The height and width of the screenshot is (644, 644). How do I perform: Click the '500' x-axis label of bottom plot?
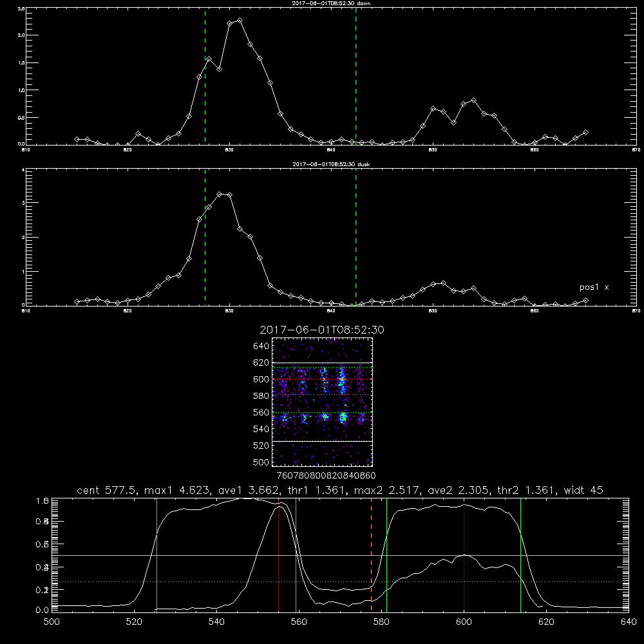coord(52,622)
